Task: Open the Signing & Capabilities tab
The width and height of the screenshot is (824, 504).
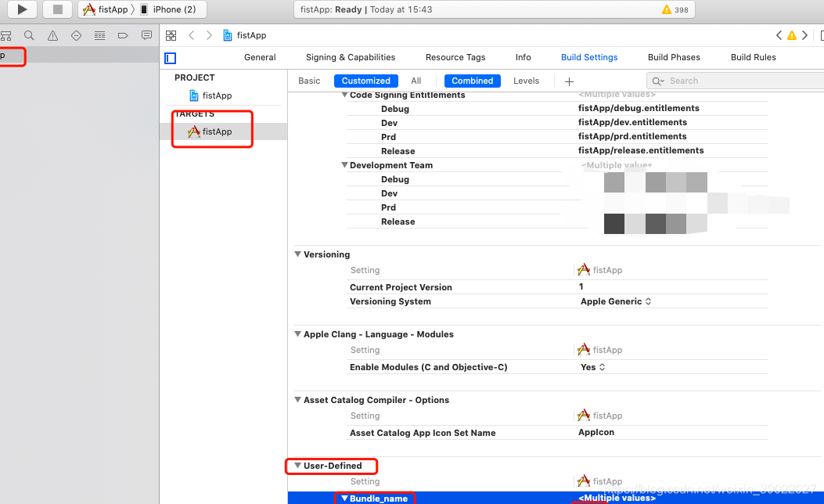Action: point(350,56)
